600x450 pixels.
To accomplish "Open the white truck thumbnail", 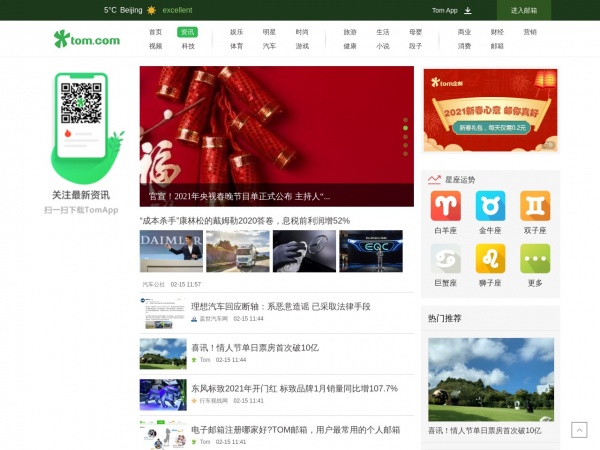I will coord(238,251).
